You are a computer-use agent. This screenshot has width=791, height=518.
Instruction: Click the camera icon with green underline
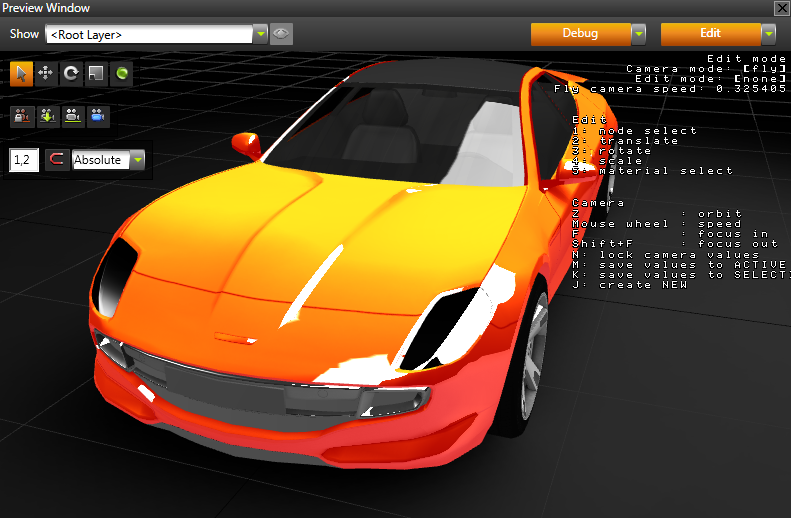click(72, 116)
